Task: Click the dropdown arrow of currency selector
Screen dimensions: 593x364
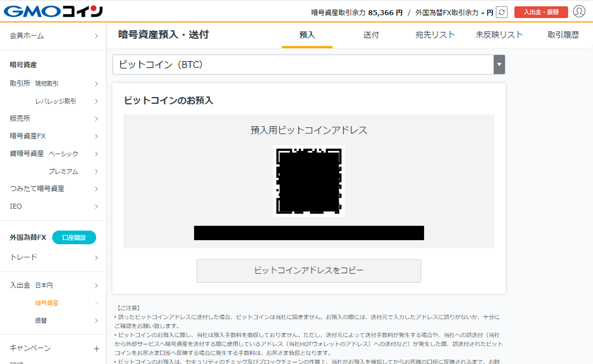Action: (x=499, y=65)
